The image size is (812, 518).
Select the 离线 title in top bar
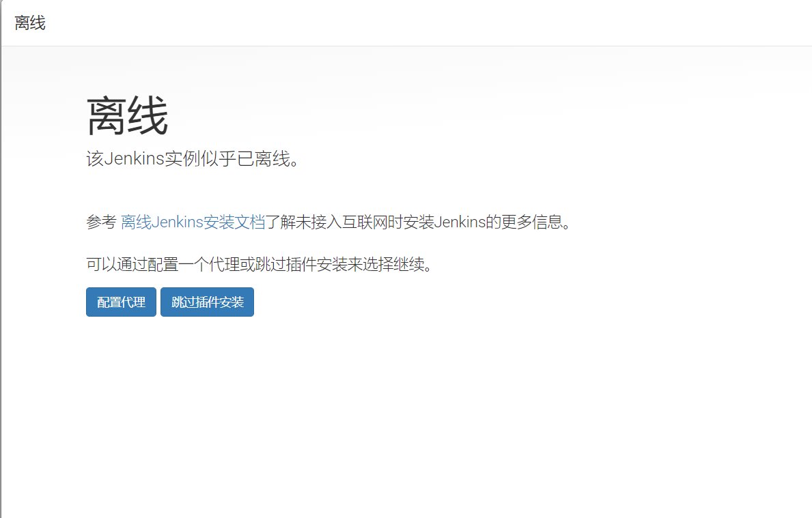pyautogui.click(x=30, y=23)
